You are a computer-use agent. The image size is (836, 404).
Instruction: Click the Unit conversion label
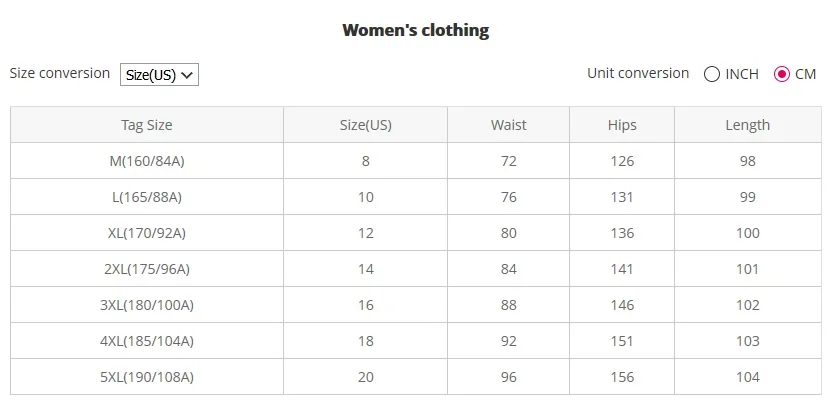click(x=638, y=73)
